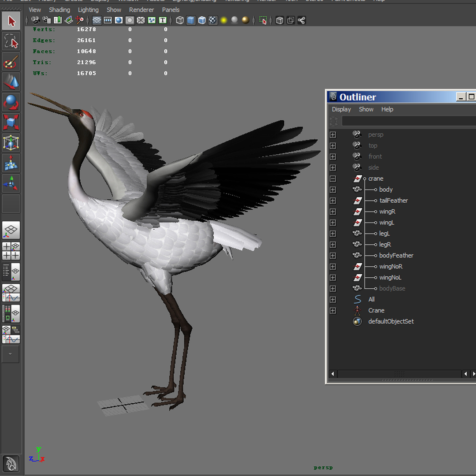Screen dimensions: 476x476
Task: Expand the Crane character node
Action: point(333,311)
